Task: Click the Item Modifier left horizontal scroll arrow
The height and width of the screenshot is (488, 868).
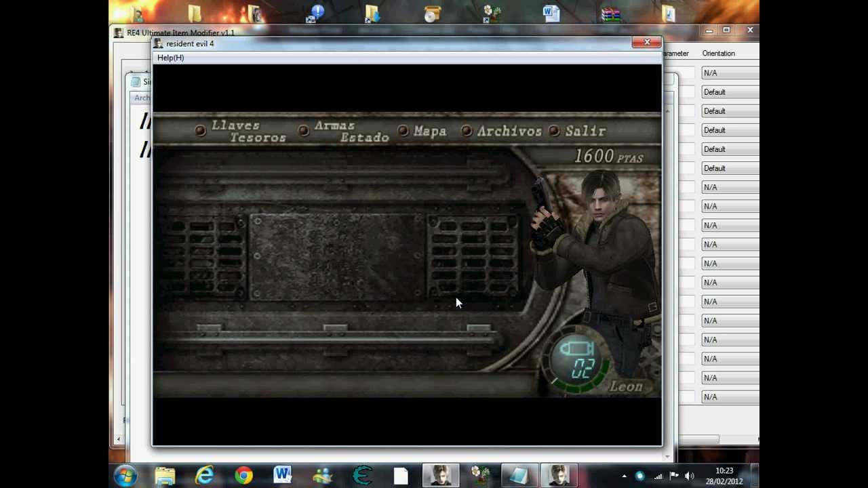Action: 119,440
